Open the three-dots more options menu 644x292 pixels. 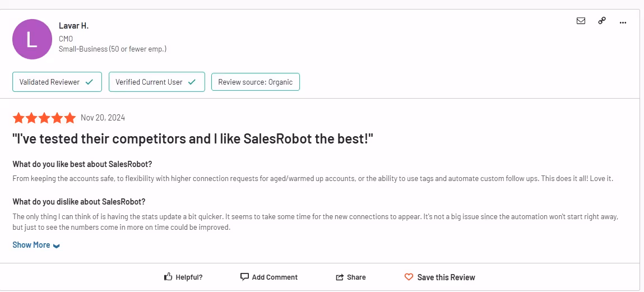coord(623,22)
